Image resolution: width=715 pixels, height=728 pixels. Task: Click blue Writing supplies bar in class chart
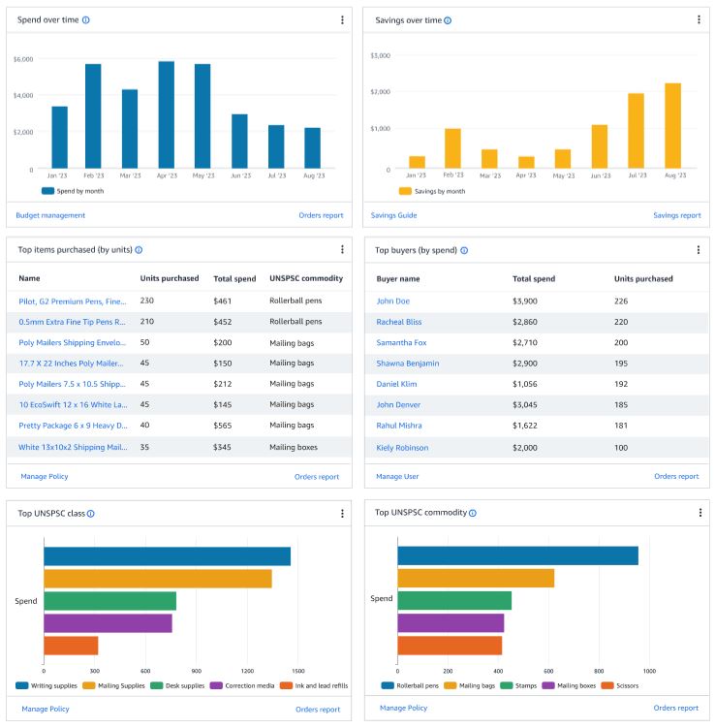(x=167, y=556)
